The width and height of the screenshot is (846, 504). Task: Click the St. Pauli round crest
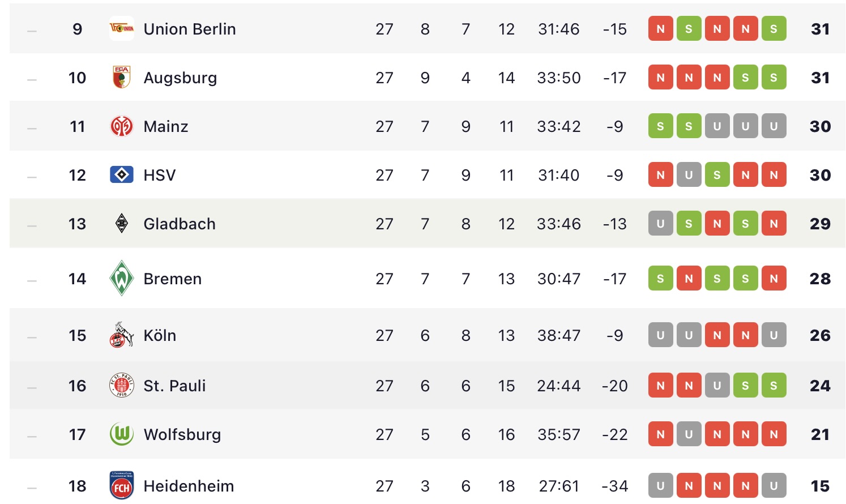(x=121, y=385)
